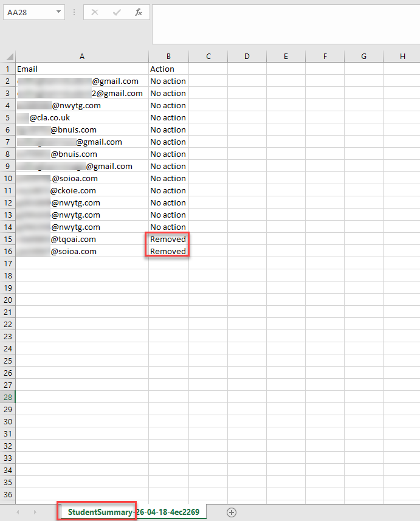420x521 pixels.
Task: Add a new sheet with plus icon
Action: pyautogui.click(x=231, y=512)
